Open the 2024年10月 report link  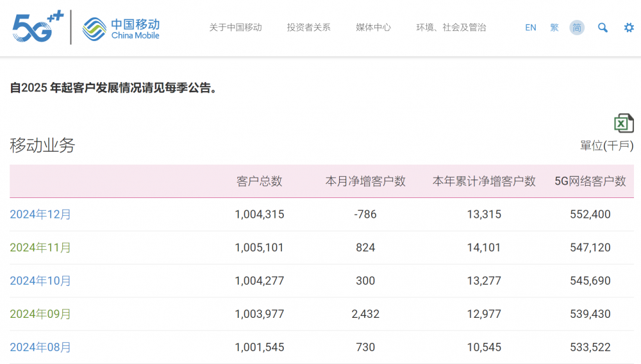40,281
